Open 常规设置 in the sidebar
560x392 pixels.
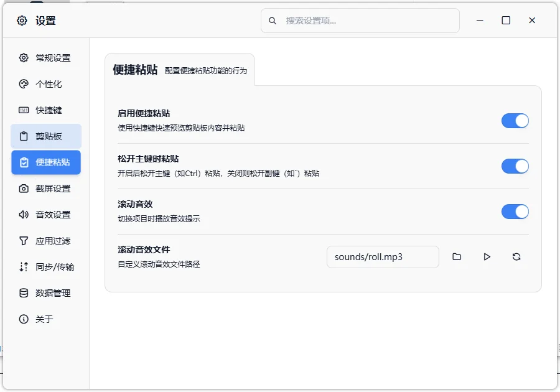tap(46, 58)
